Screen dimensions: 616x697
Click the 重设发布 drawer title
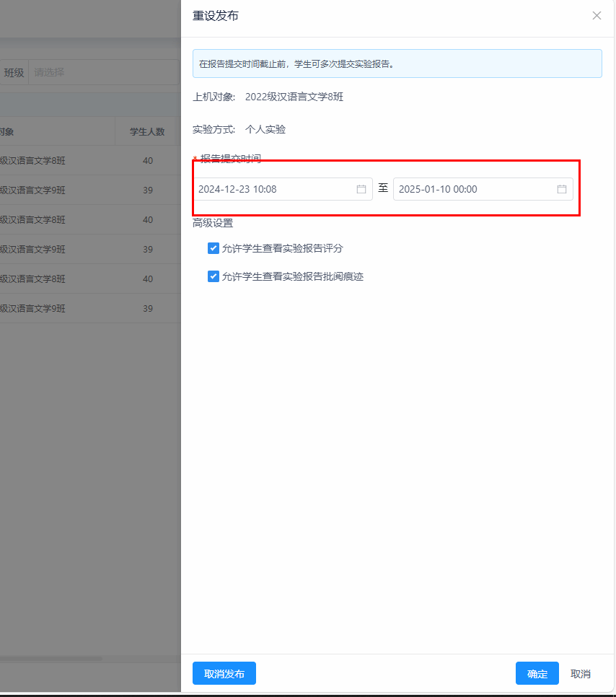[x=215, y=16]
